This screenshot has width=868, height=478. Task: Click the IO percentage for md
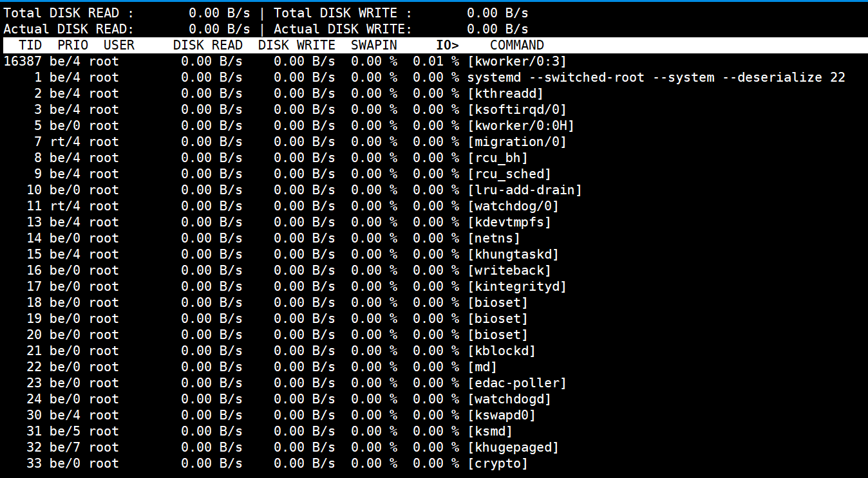(x=436, y=367)
